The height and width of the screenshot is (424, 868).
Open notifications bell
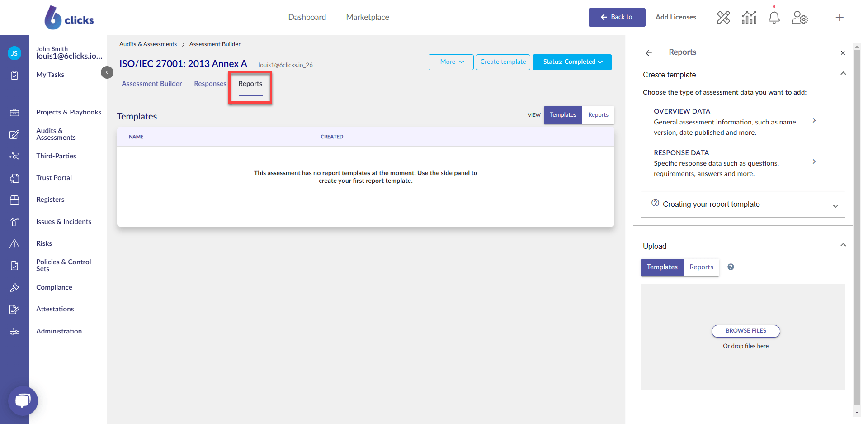(x=774, y=18)
